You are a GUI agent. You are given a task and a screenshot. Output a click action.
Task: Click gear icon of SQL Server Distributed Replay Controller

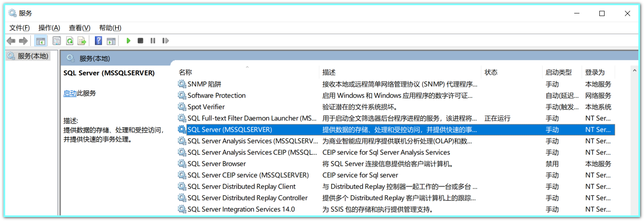(x=182, y=198)
